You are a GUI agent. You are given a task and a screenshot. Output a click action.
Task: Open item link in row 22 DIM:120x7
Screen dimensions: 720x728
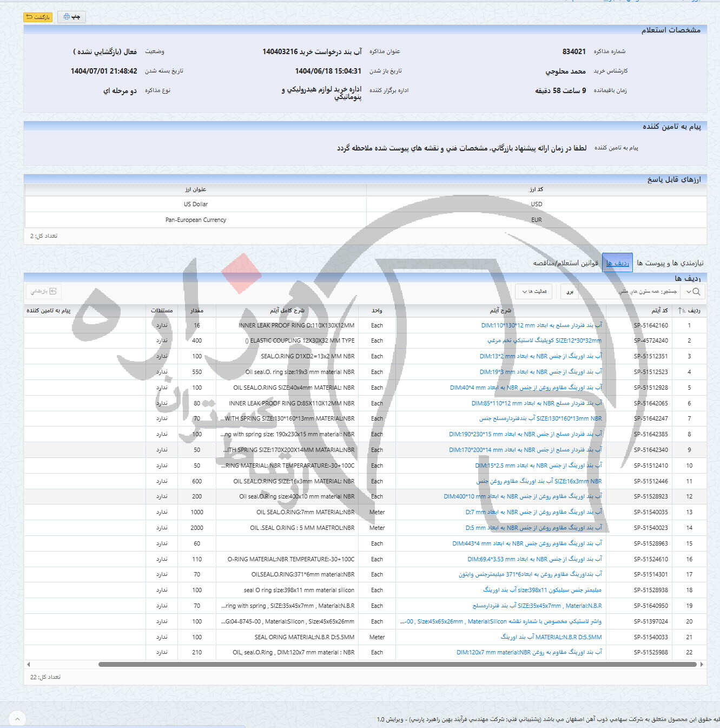point(529,653)
